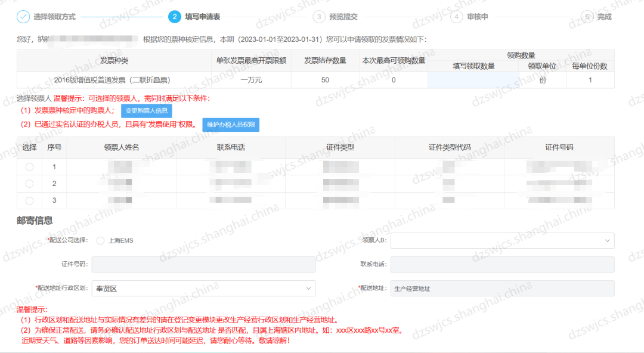Select the recipient radio button in row 3
Screen dimensions: 644x353
(29, 200)
